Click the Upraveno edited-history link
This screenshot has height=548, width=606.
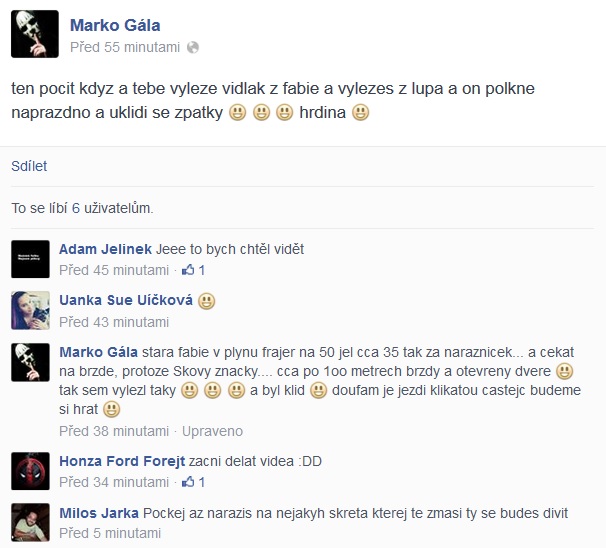tap(213, 431)
